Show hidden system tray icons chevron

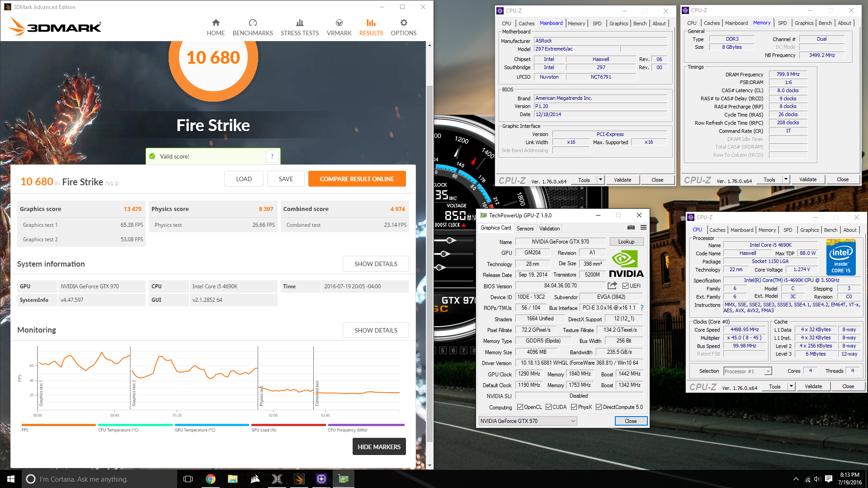coord(796,479)
